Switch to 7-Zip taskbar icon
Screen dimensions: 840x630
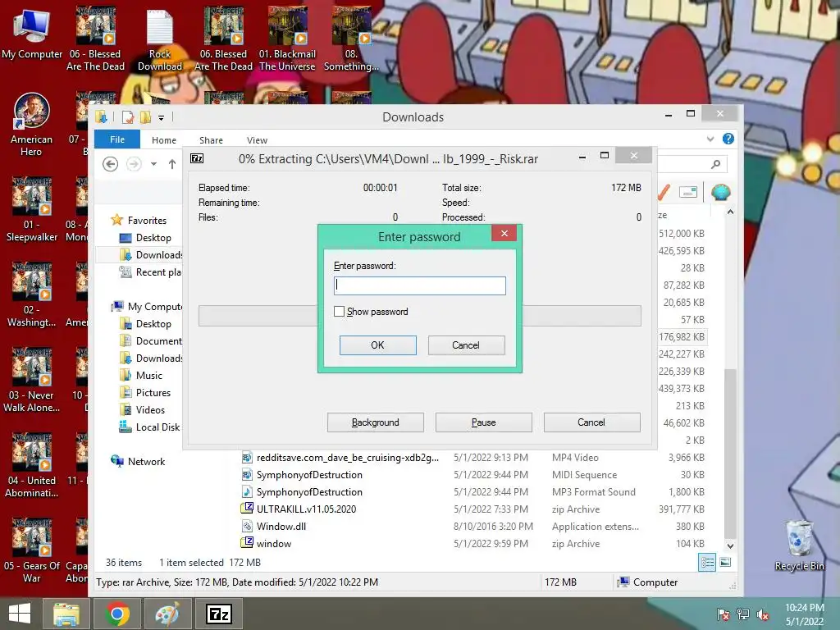tap(218, 614)
